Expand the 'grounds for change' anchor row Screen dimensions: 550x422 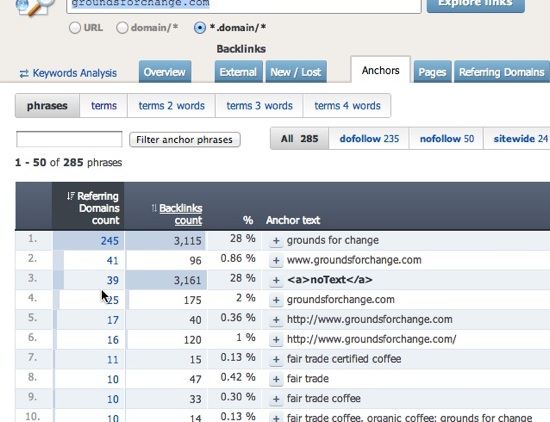coord(276,241)
